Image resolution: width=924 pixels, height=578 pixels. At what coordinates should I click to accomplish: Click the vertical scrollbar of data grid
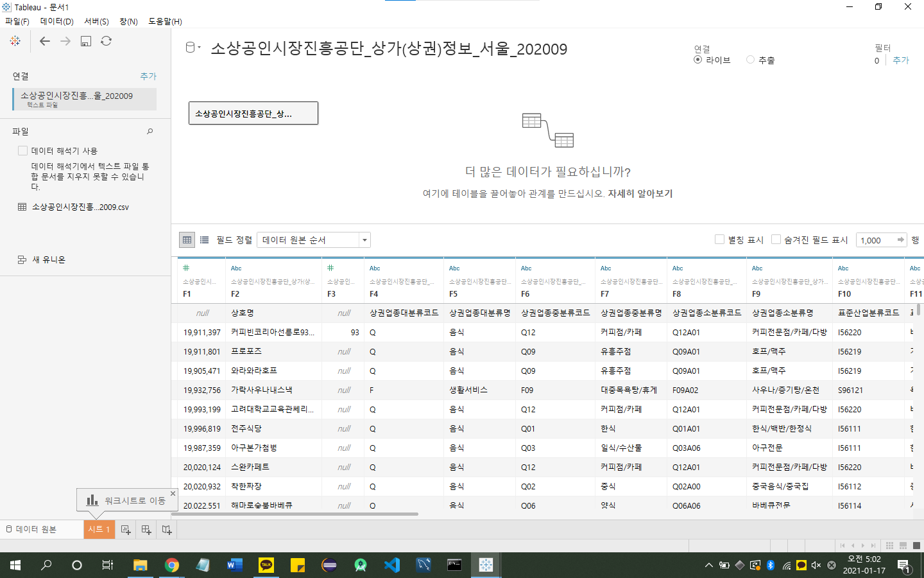(x=918, y=309)
